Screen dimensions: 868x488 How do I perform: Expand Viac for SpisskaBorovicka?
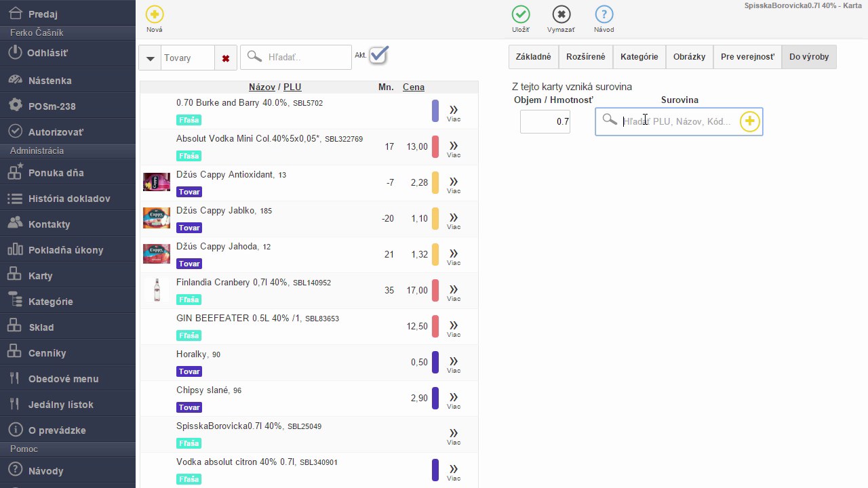[454, 436]
